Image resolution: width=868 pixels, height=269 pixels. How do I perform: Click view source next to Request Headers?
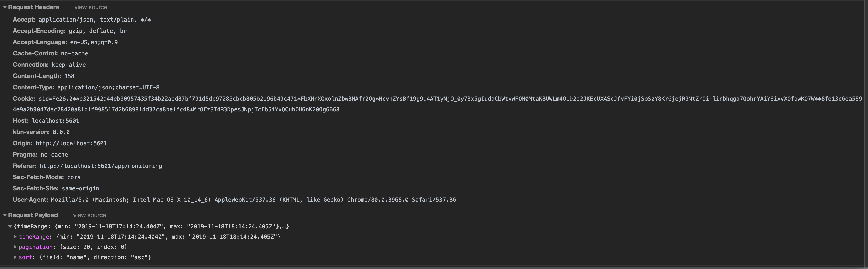(x=91, y=7)
